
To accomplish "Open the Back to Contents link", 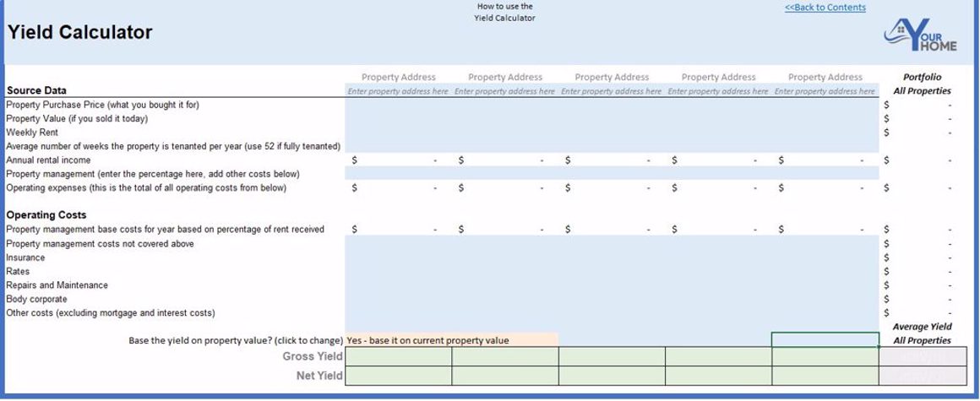I will (825, 8).
